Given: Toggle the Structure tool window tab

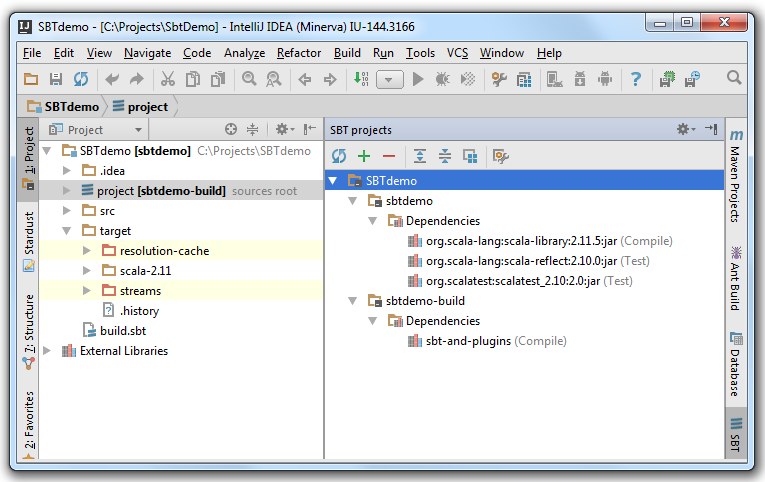Looking at the screenshot, I should tap(29, 330).
